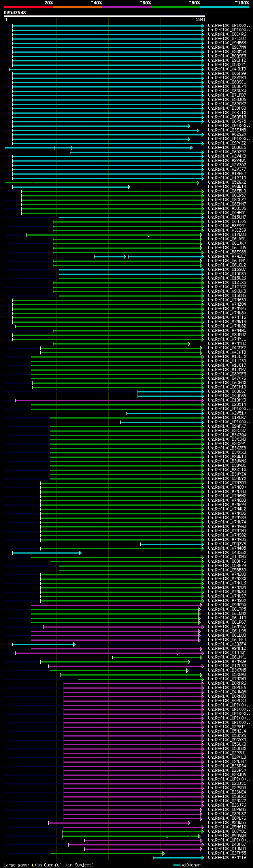Select the UniRef100_C9P0Z2 label
This screenshot has width=253, height=868.
pyautogui.click(x=227, y=143)
